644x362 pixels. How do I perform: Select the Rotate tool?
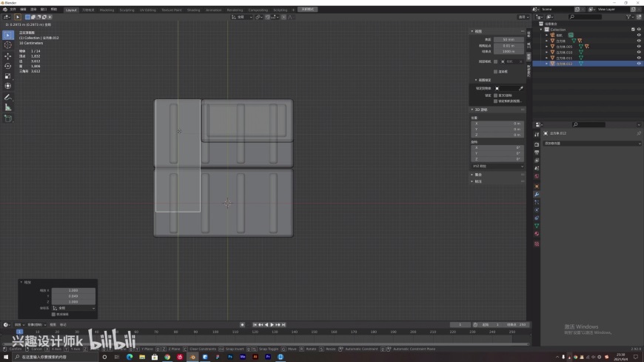[x=8, y=66]
